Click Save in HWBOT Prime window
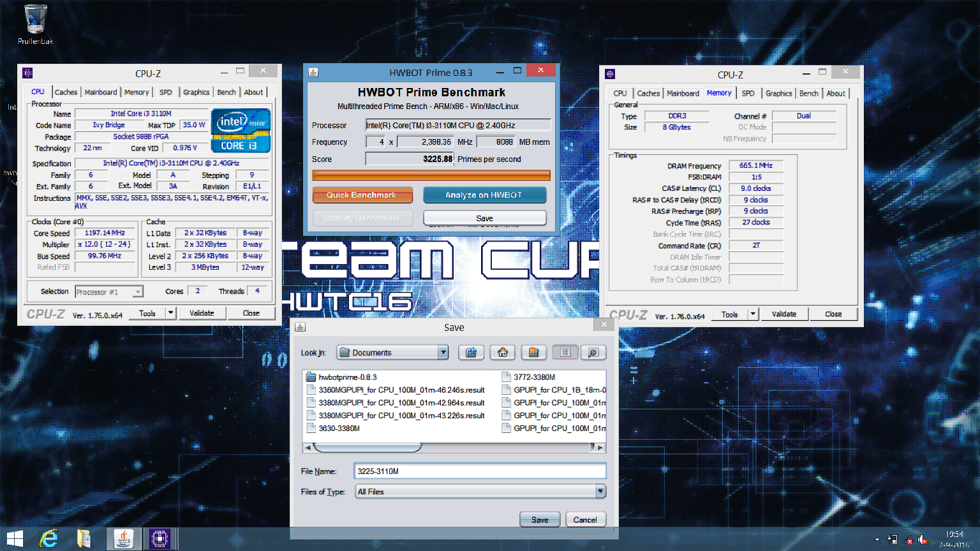Screen dimensions: 980x551 484,218
